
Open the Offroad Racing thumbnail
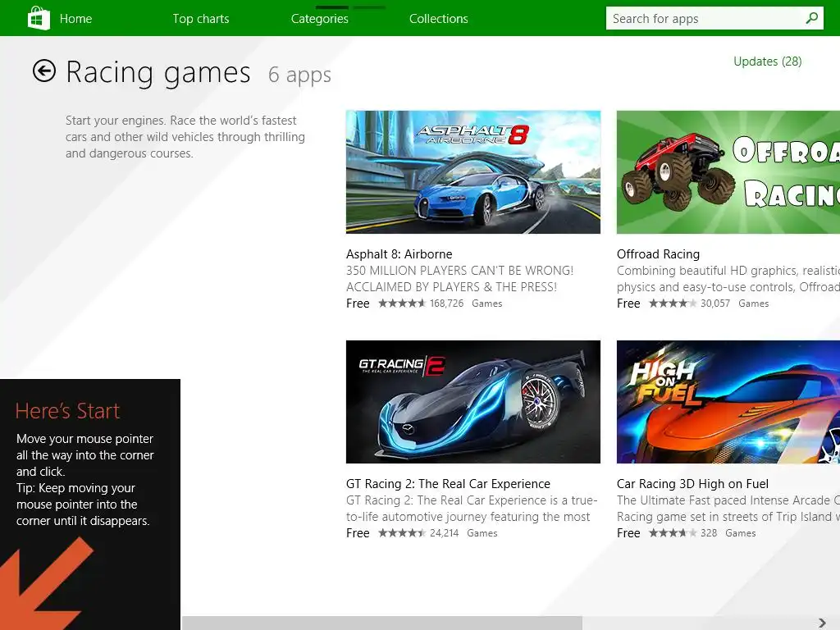coord(728,172)
